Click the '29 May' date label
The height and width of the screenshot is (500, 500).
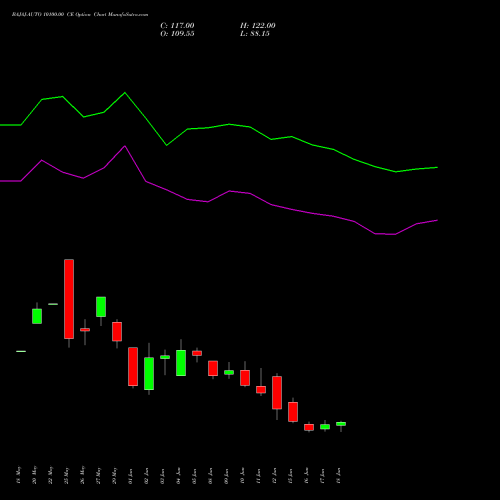click(x=115, y=475)
